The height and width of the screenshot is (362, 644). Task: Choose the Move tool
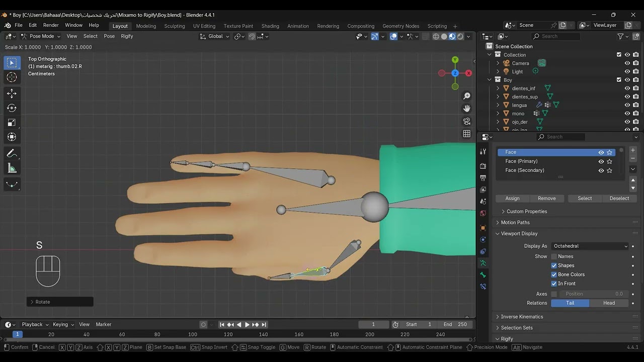point(12,94)
